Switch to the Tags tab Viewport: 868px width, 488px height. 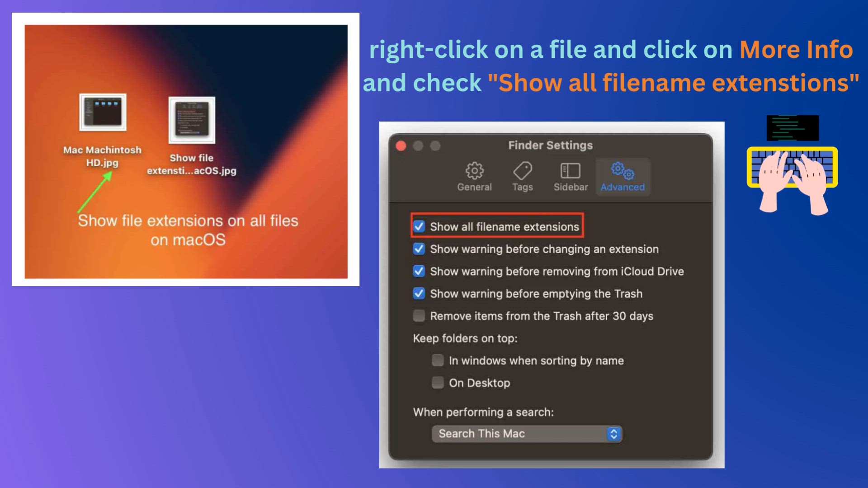[x=522, y=177]
